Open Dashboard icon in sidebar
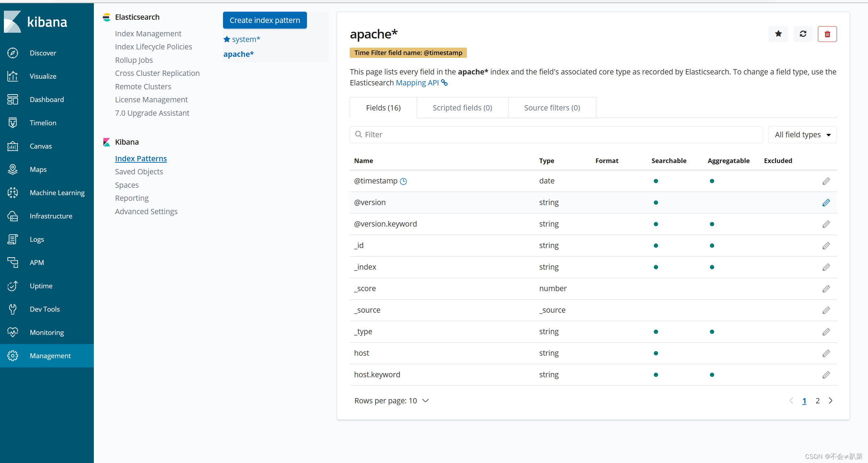The width and height of the screenshot is (868, 463). [13, 100]
